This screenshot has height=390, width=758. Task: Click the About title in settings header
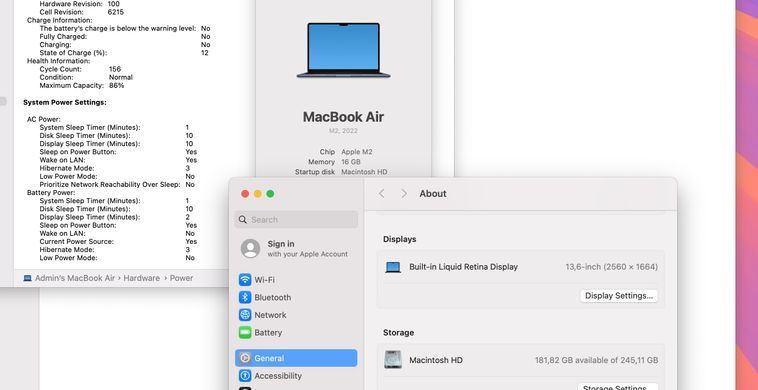point(433,194)
